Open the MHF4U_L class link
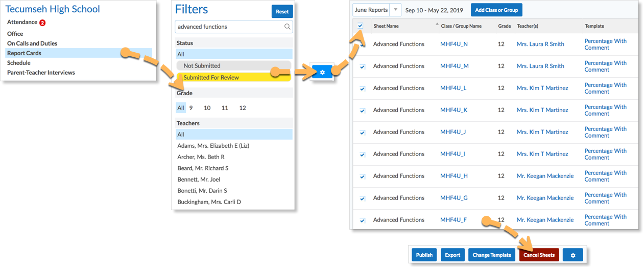Image resolution: width=644 pixels, height=267 pixels. click(x=454, y=88)
